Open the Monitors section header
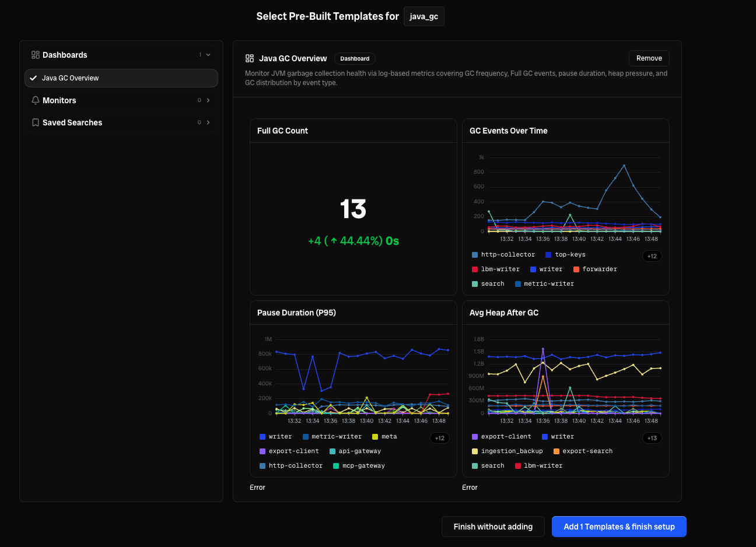 (x=121, y=100)
